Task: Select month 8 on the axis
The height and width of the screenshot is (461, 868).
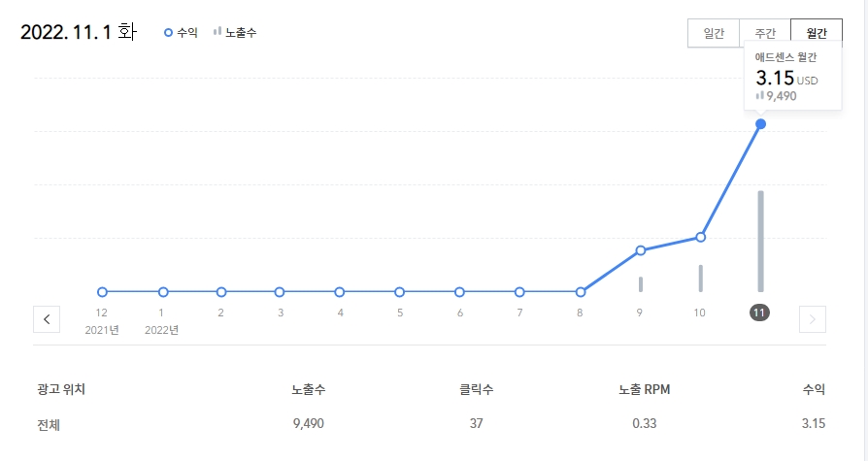Action: [580, 313]
